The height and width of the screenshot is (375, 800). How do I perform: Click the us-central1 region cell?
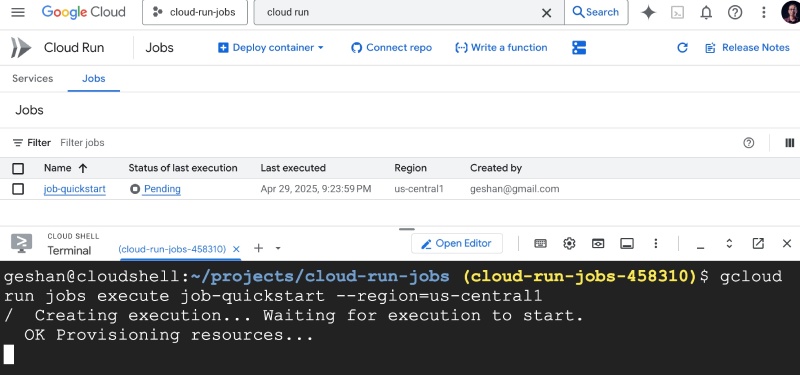tap(419, 189)
